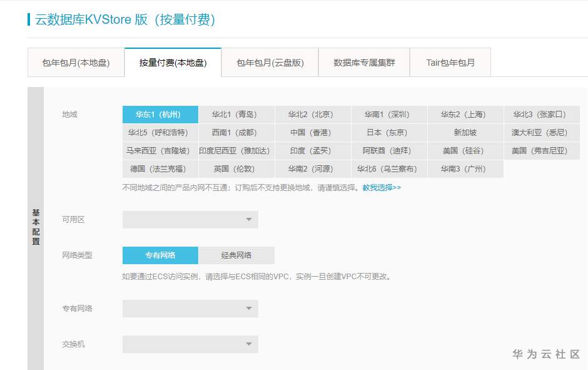Pick region 英国 (伦敦)
Screen dimensions: 588x370
tap(236, 169)
